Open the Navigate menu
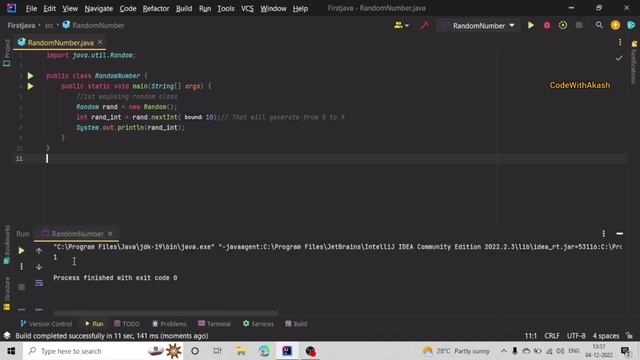640x360 pixels. coord(99,8)
